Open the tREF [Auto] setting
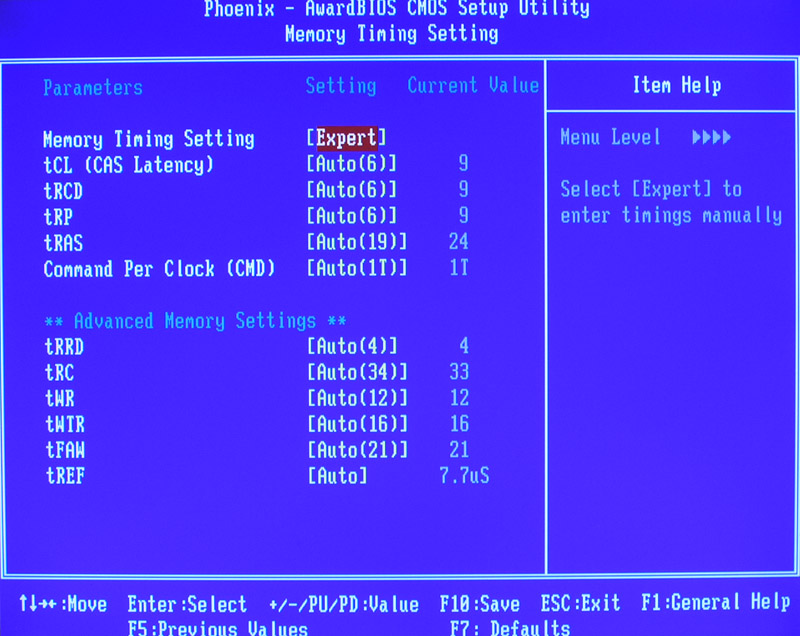This screenshot has width=800, height=636. [x=337, y=476]
